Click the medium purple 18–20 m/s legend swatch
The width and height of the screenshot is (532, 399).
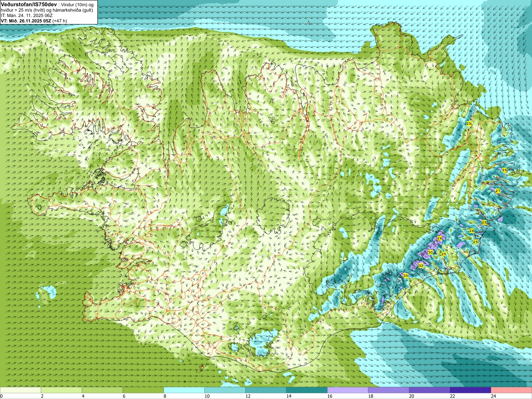[x=389, y=390]
